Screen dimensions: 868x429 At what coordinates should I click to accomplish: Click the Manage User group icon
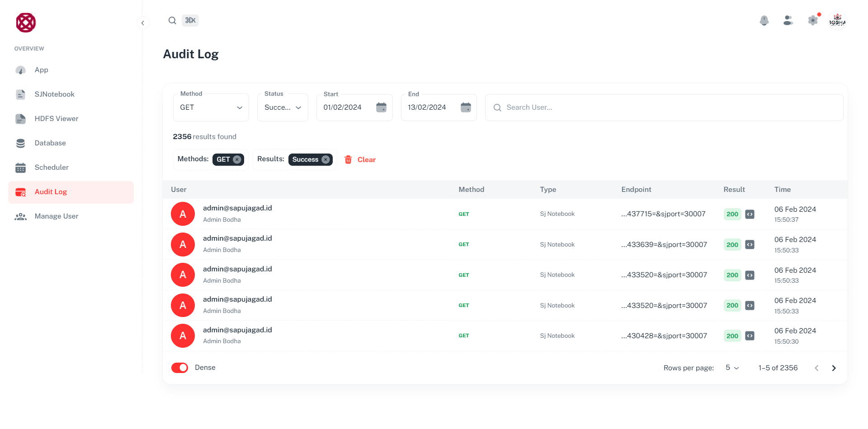tap(21, 216)
